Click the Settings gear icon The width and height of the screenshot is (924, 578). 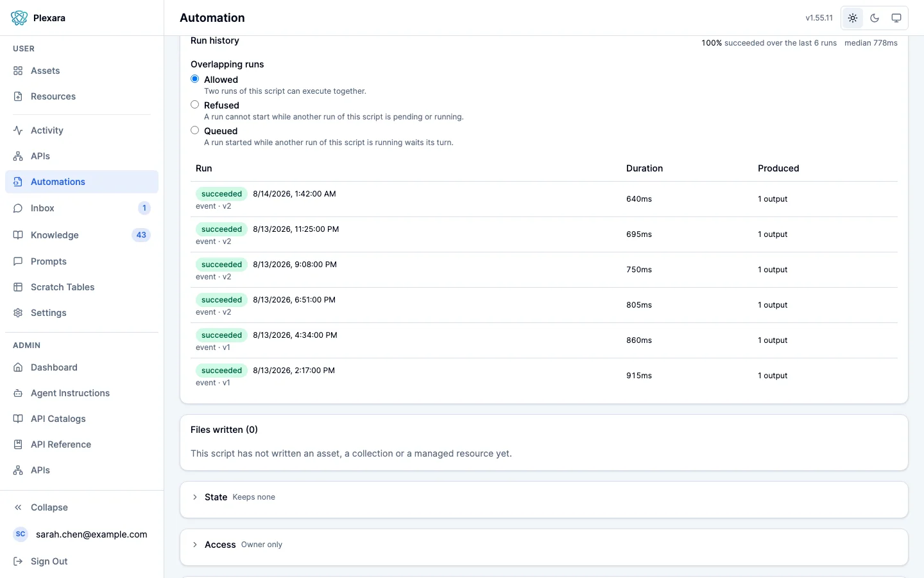[18, 313]
